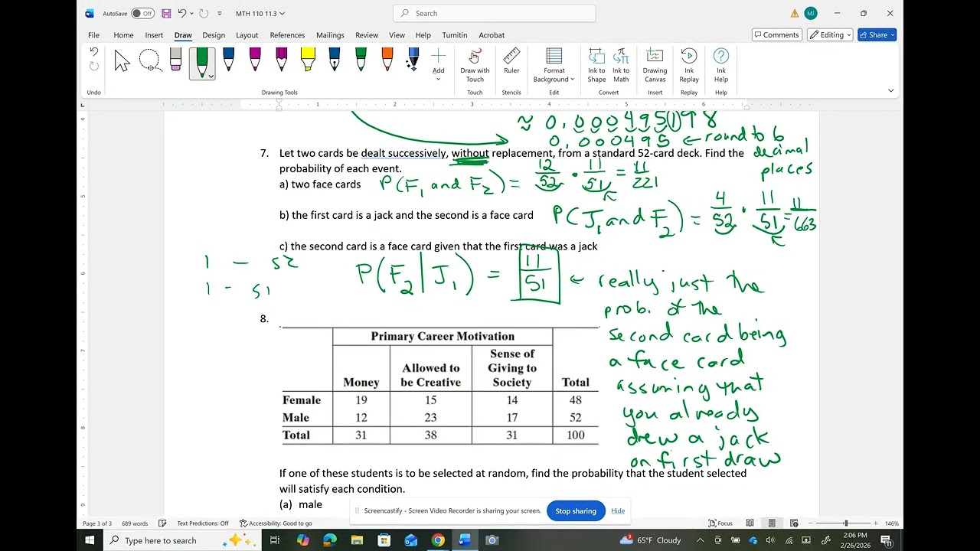
Task: Toggle AutoSave switch
Action: click(142, 13)
